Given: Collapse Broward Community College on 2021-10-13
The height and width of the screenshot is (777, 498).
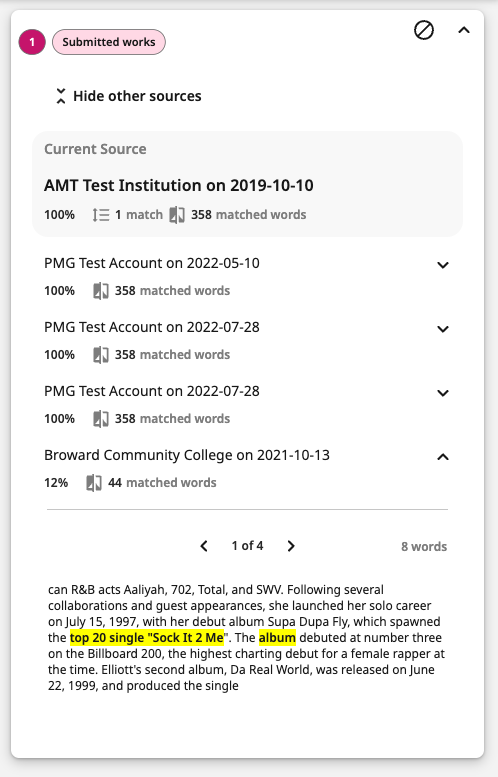Looking at the screenshot, I should click(x=443, y=457).
